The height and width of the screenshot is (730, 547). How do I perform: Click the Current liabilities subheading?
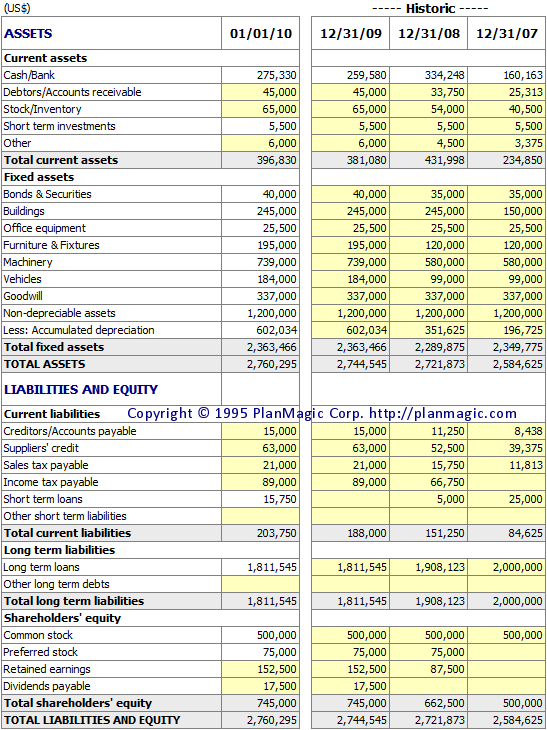click(x=52, y=414)
